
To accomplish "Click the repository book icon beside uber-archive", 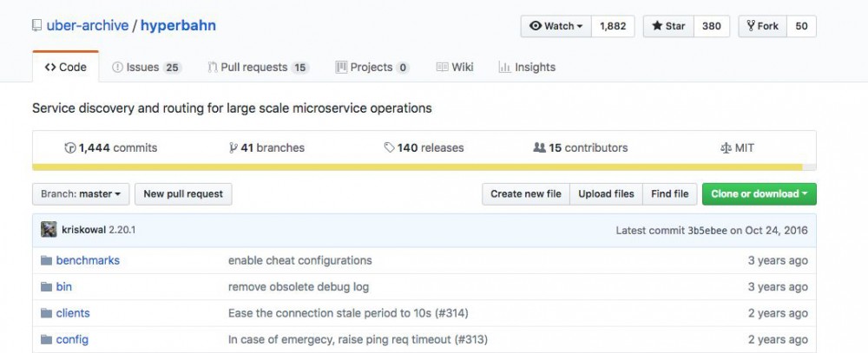I will click(x=37, y=26).
